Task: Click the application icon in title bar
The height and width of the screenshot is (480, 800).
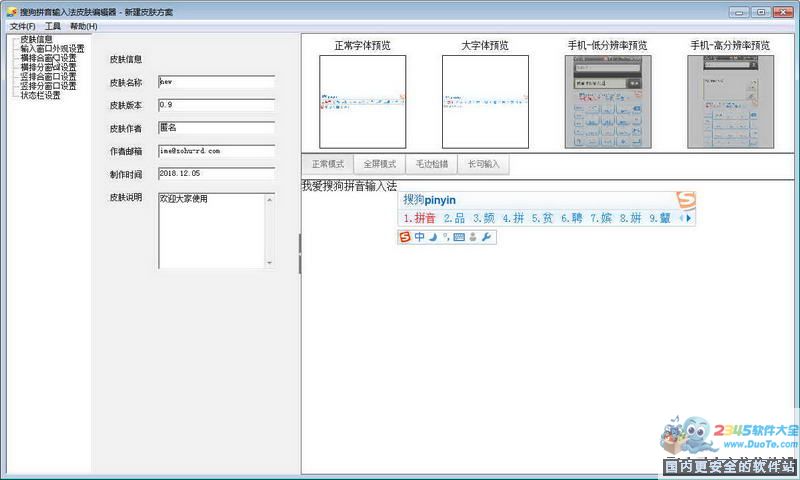Action: coord(12,12)
